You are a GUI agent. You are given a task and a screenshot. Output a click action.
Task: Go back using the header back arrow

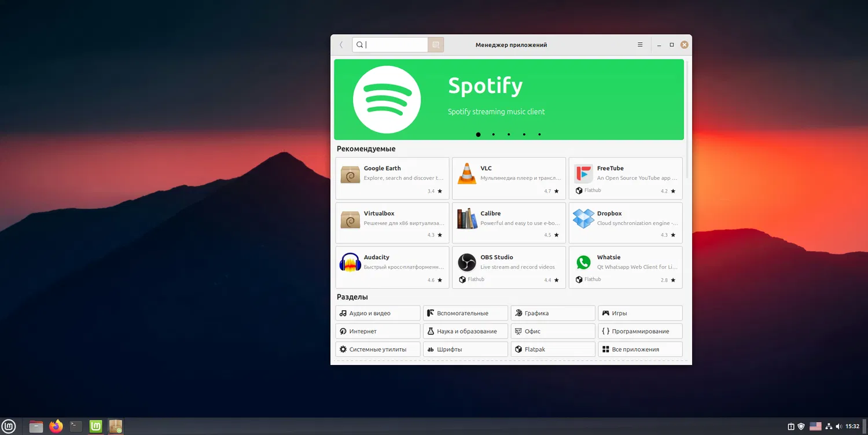(341, 45)
